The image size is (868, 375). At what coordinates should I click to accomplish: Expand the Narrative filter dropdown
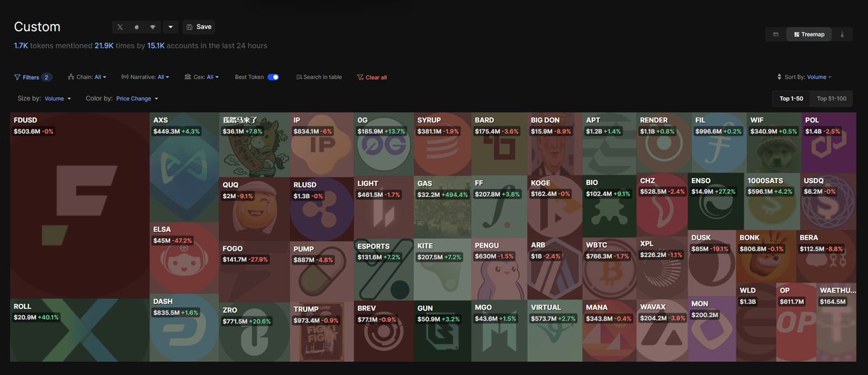tap(145, 77)
